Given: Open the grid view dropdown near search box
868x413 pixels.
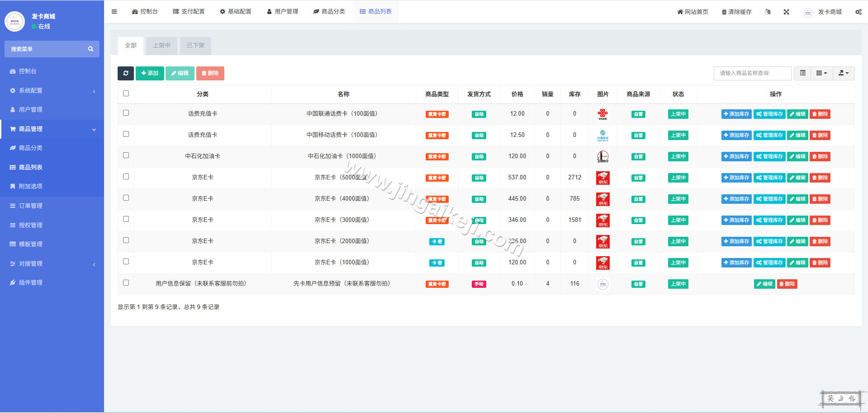Looking at the screenshot, I should click(x=821, y=73).
